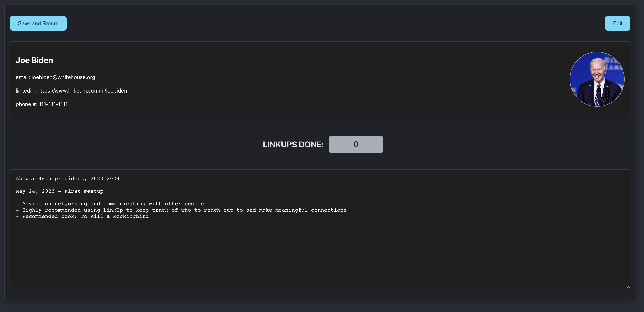Select the Joe Biden name heading
The width and height of the screenshot is (644, 312).
(34, 61)
